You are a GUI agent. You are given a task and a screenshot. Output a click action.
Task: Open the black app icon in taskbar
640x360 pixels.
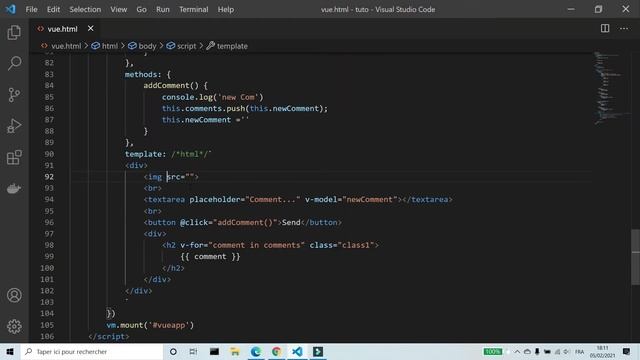(x=214, y=351)
